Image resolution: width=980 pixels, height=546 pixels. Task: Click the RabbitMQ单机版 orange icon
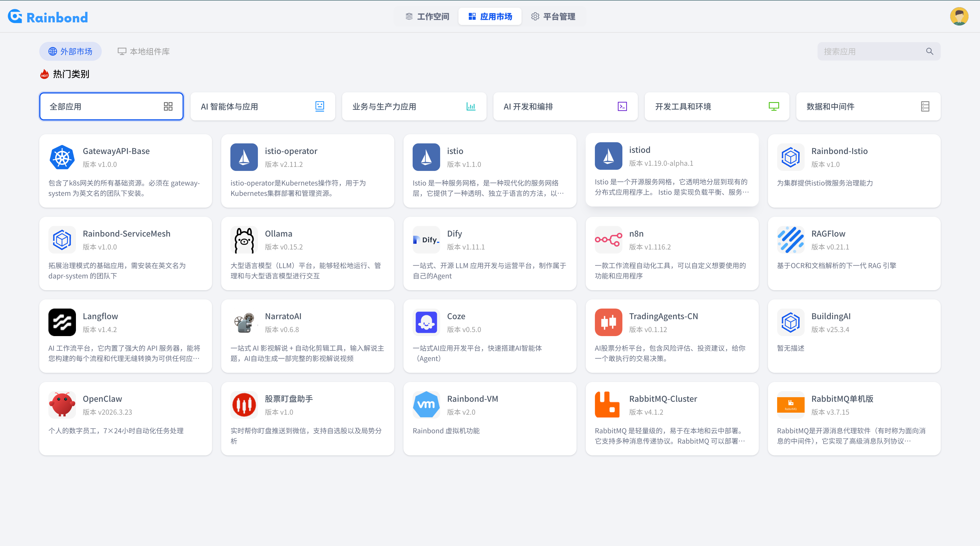[x=791, y=405]
